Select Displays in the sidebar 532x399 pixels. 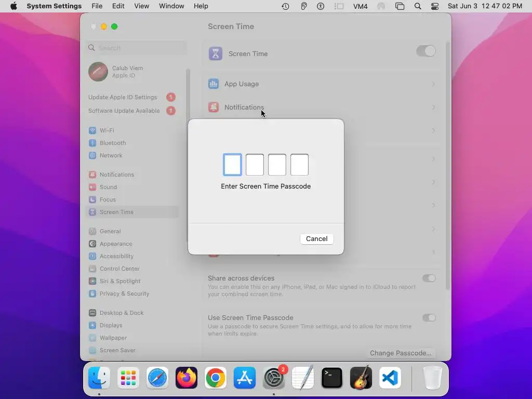[132, 325]
